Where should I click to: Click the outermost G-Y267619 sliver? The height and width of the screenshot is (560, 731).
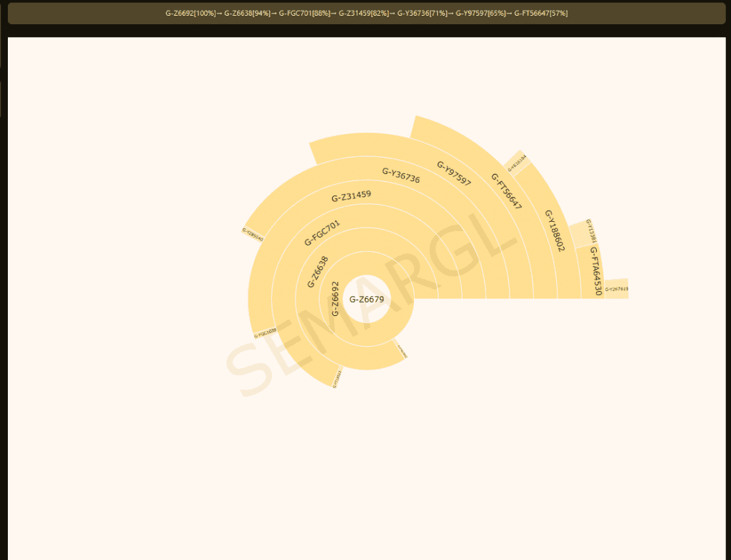615,289
